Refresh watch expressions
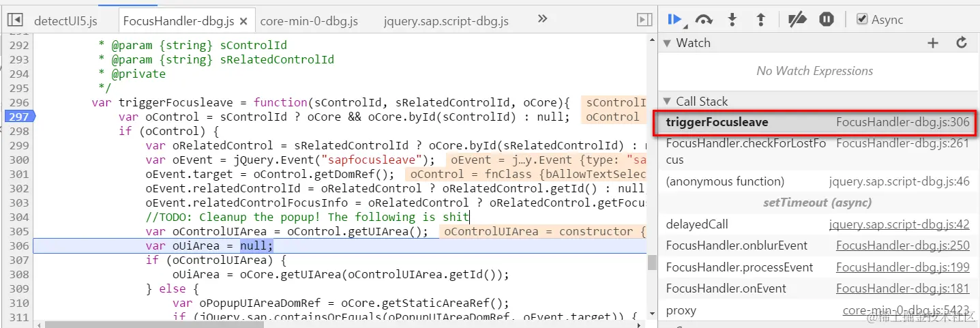The width and height of the screenshot is (980, 328). (962, 43)
